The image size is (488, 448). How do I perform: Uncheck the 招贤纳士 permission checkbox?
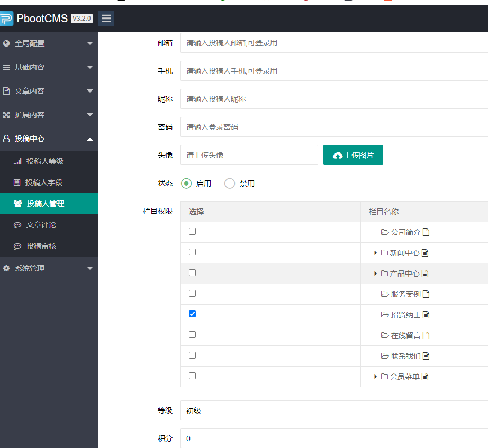[x=192, y=314]
